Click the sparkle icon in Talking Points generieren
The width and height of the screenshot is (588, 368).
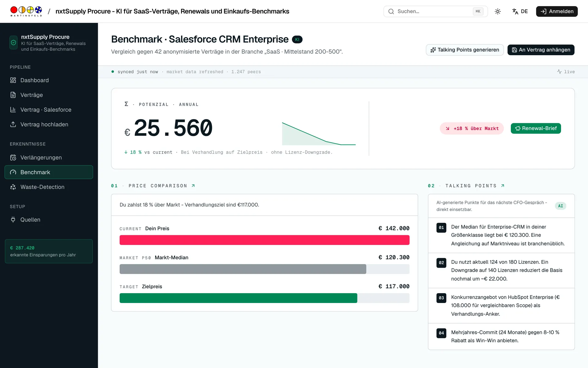[x=433, y=50]
